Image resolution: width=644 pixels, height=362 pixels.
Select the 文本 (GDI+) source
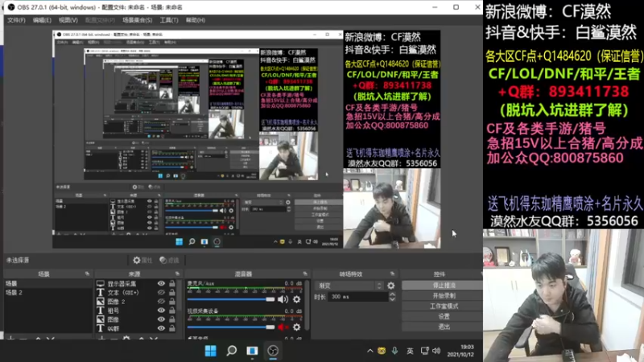pyautogui.click(x=123, y=293)
